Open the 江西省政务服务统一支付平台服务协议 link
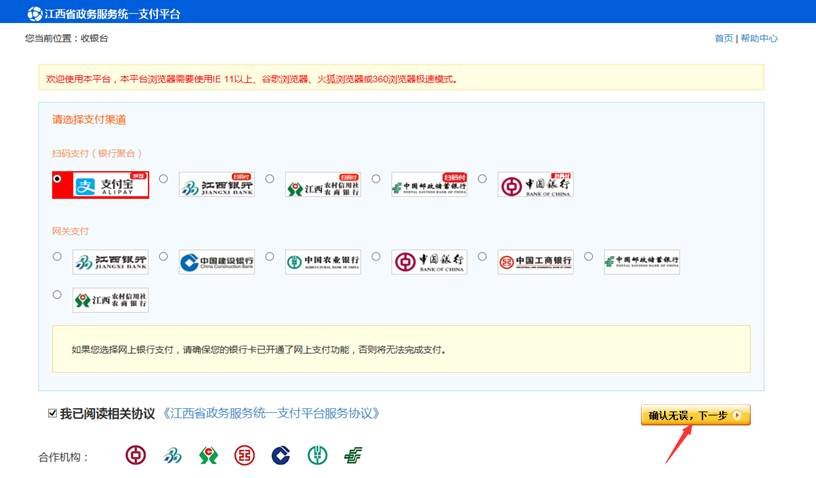Image resolution: width=816 pixels, height=478 pixels. pos(271,414)
